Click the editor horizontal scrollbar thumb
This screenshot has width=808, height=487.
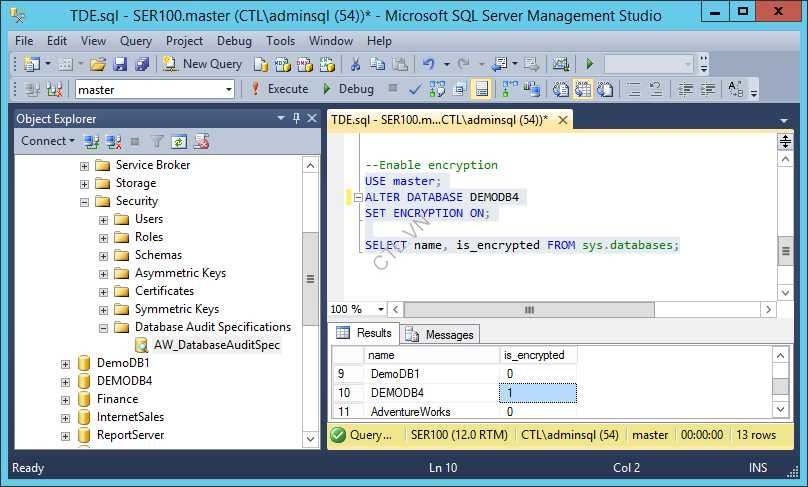pyautogui.click(x=529, y=310)
